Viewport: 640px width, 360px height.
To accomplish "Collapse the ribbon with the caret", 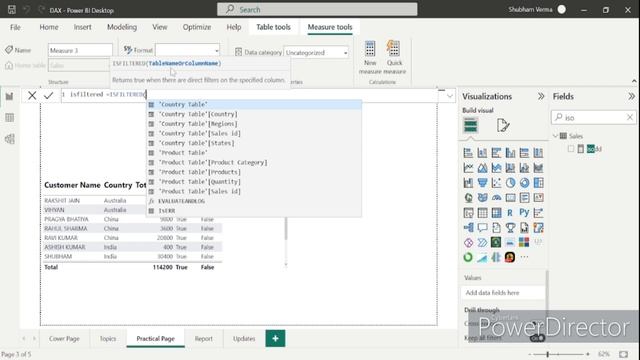I will pos(634,81).
